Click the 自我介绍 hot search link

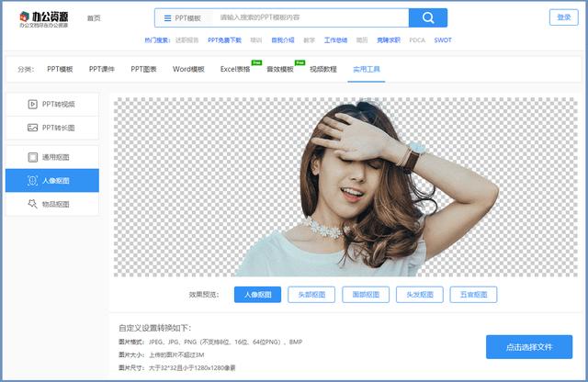click(283, 40)
